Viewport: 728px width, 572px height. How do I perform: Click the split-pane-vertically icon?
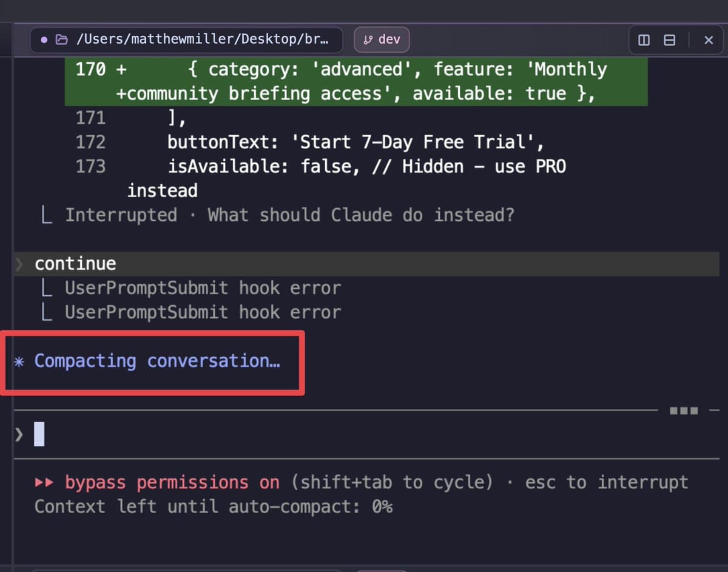point(642,39)
